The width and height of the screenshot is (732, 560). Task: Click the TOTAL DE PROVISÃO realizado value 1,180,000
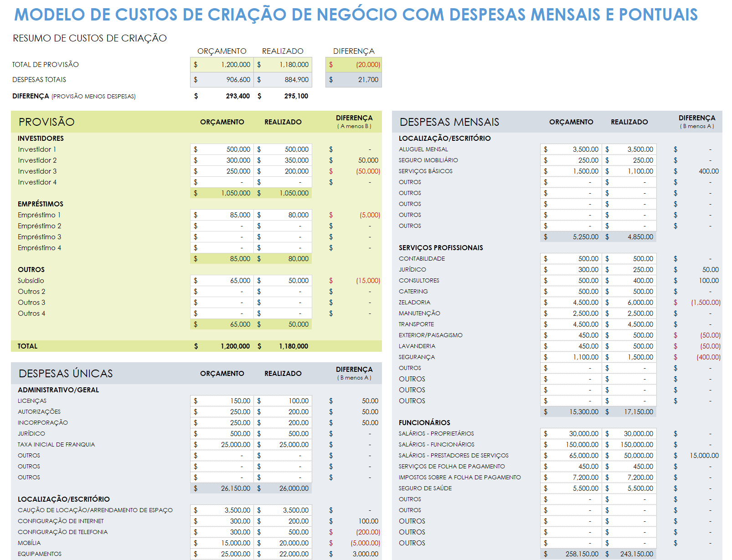coord(283,65)
